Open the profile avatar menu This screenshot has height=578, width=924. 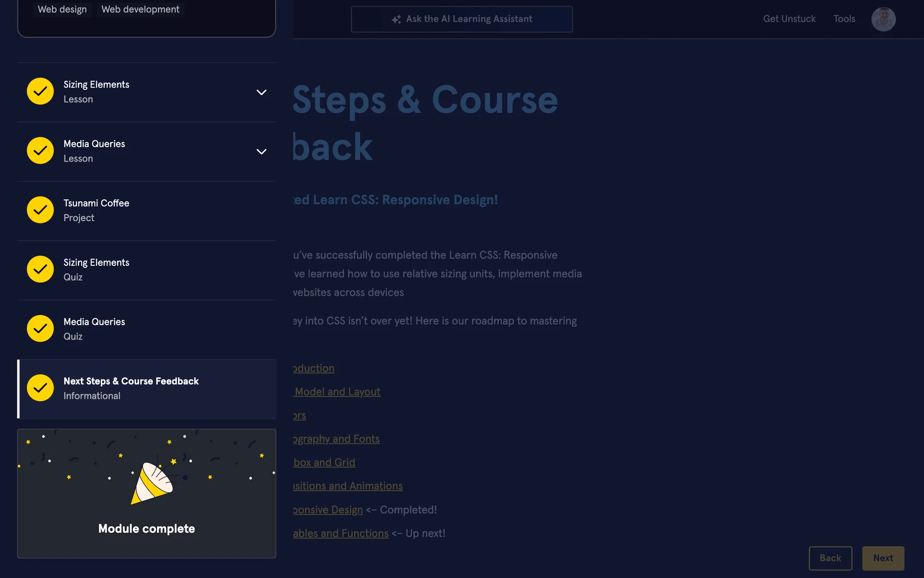[x=883, y=19]
